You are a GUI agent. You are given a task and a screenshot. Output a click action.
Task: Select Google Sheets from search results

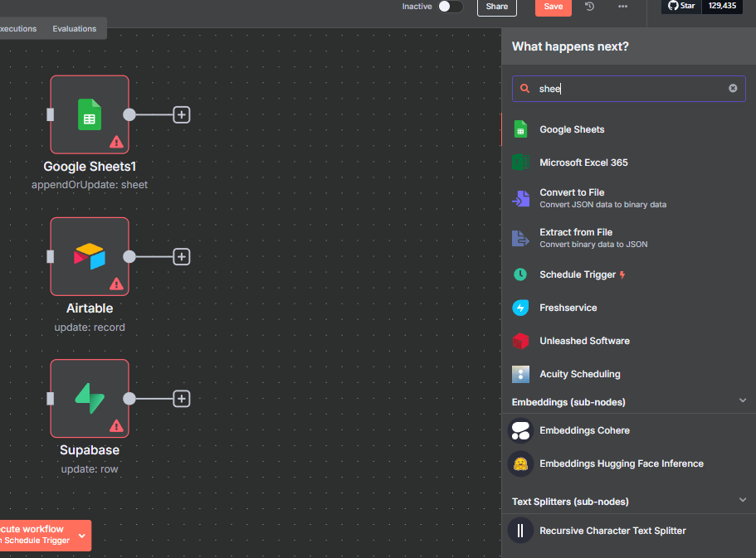coord(629,129)
